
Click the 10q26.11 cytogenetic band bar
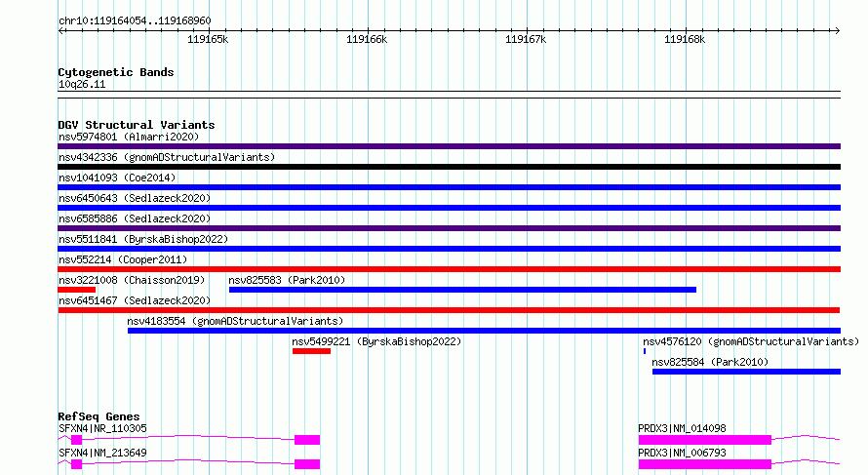(449, 95)
